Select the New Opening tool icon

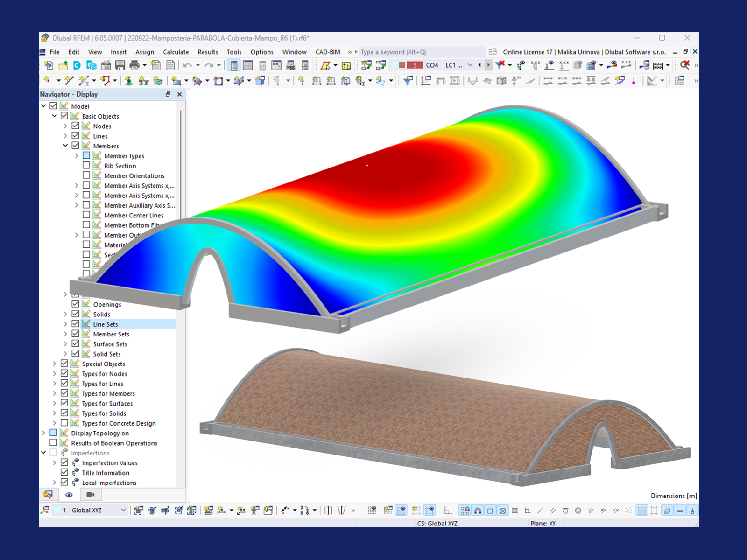(x=218, y=81)
